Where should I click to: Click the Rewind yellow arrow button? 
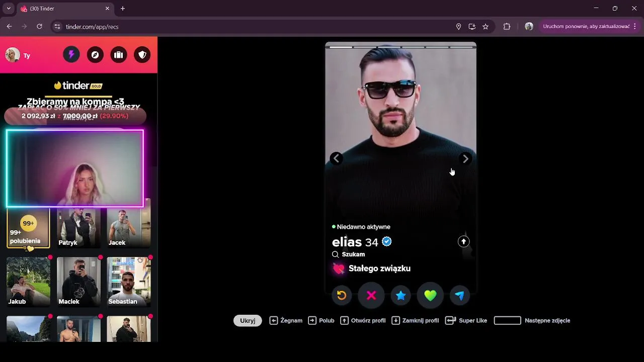pos(342,296)
